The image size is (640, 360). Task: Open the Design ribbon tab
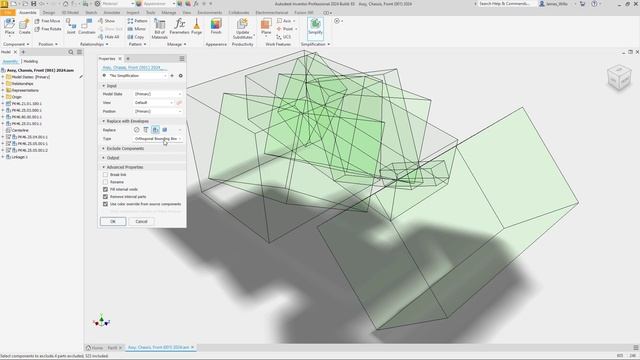(x=49, y=13)
